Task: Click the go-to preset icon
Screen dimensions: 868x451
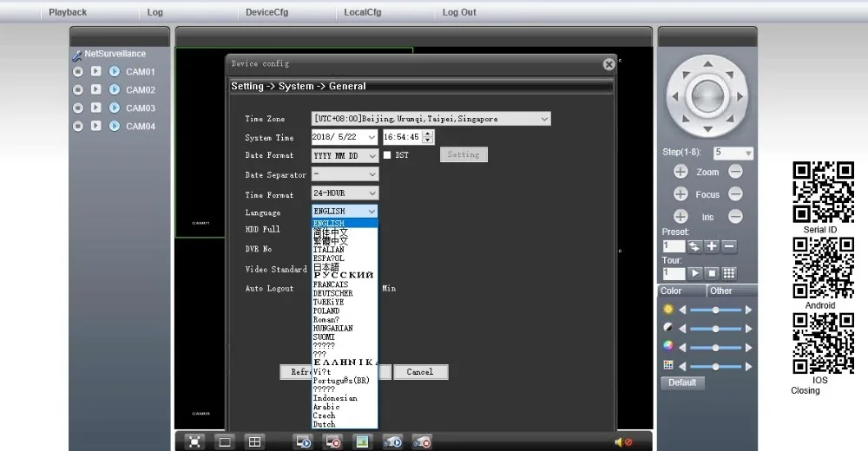Action: (694, 246)
